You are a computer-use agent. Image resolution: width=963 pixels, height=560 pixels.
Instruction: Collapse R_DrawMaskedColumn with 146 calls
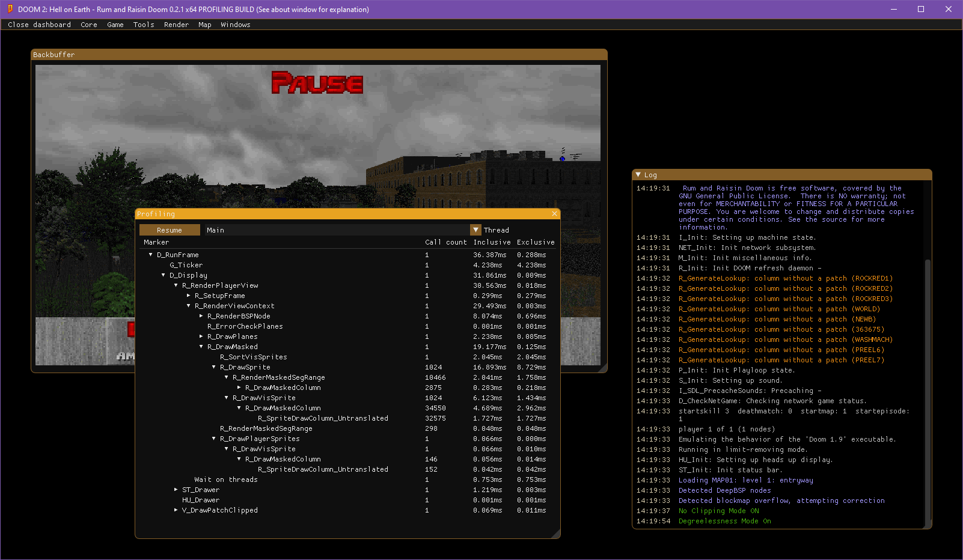coord(239,459)
